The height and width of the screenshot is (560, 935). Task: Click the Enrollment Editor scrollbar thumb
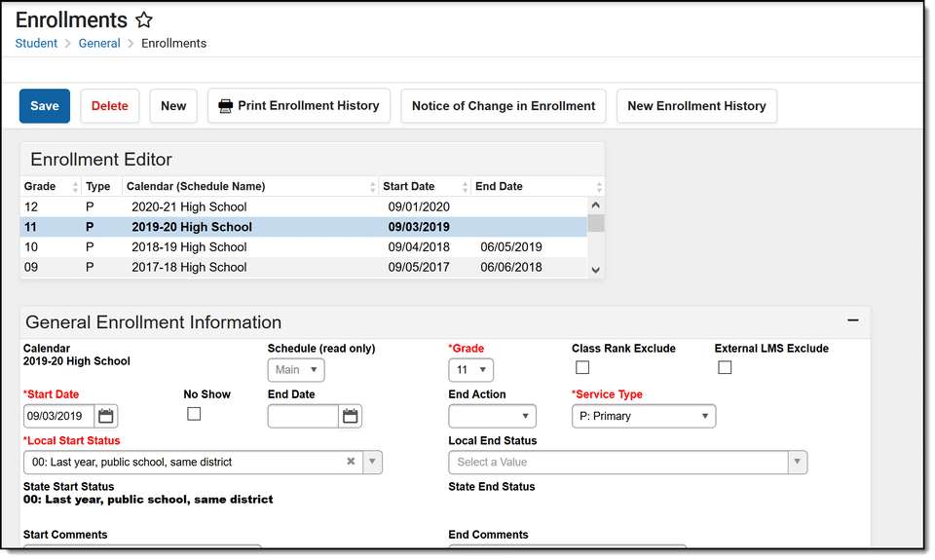coord(595,223)
